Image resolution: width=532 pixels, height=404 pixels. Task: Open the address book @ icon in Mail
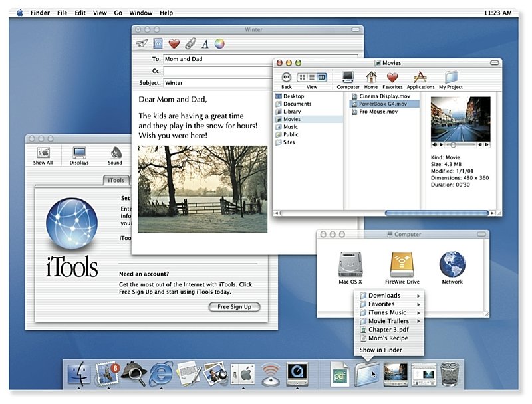pos(158,43)
